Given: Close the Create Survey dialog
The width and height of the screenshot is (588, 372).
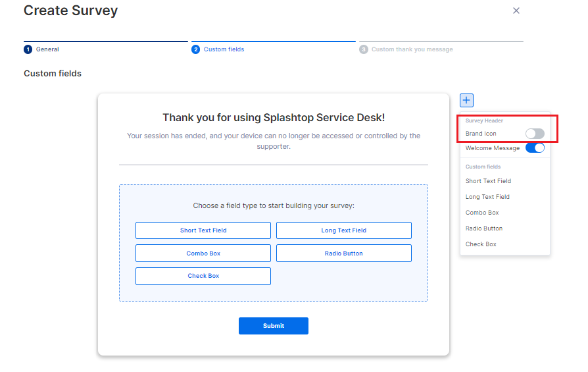Looking at the screenshot, I should pyautogui.click(x=516, y=11).
